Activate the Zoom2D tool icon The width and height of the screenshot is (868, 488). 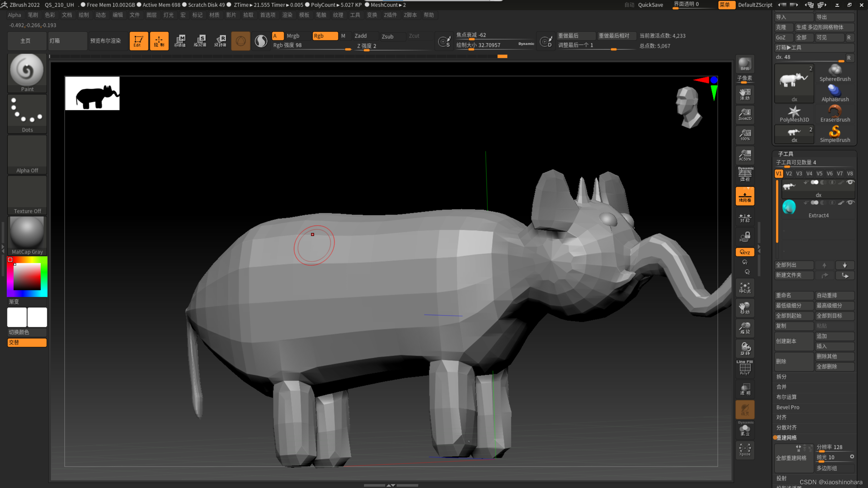(x=745, y=114)
